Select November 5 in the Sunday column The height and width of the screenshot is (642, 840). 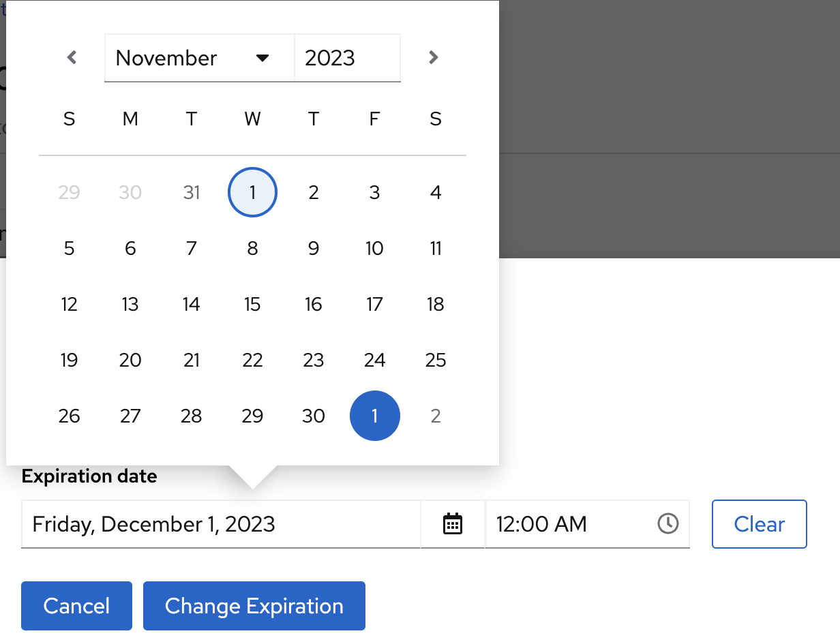pos(69,249)
